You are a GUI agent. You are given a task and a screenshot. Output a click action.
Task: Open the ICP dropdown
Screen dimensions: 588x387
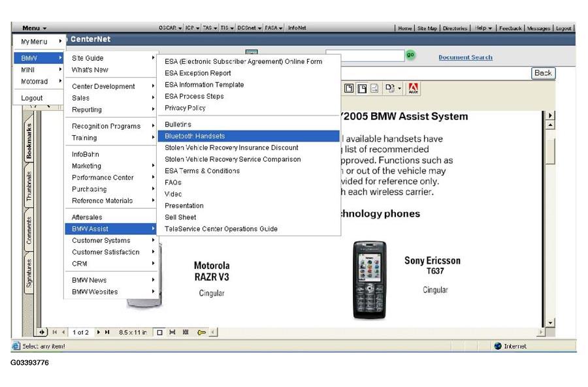[x=192, y=27]
